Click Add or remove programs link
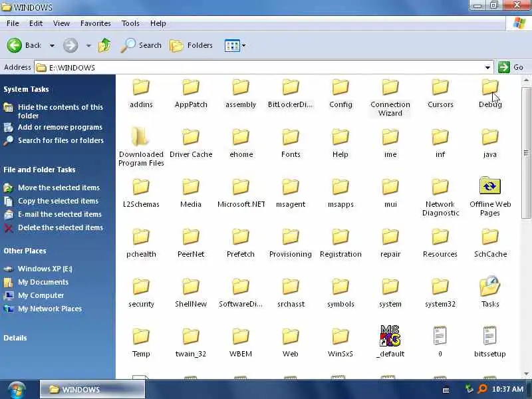 60,127
